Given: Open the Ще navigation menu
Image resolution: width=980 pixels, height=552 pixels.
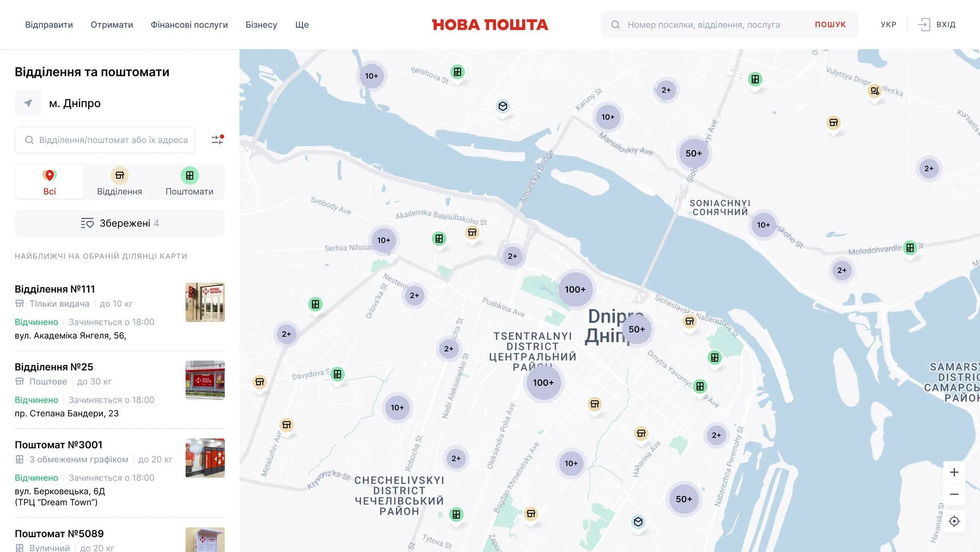Looking at the screenshot, I should [x=302, y=25].
